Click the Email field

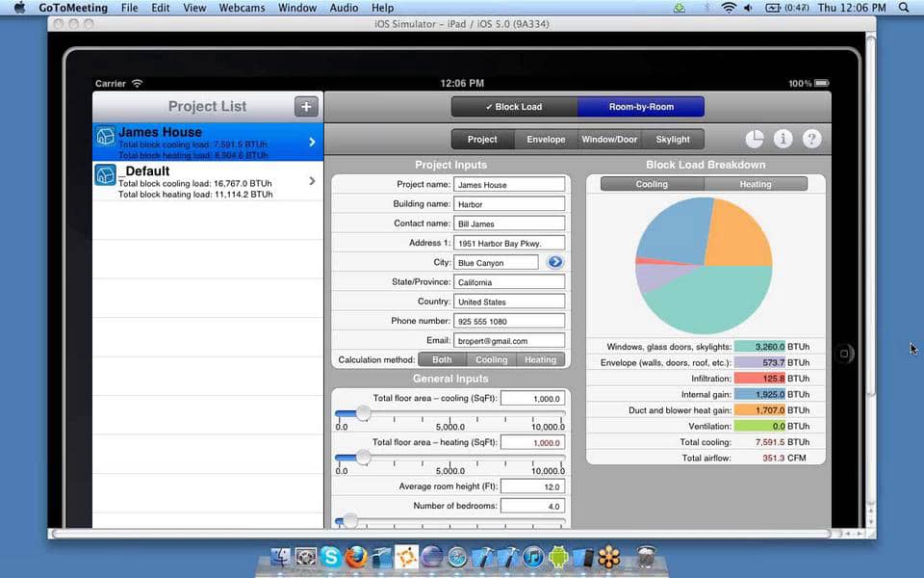pyautogui.click(x=509, y=340)
